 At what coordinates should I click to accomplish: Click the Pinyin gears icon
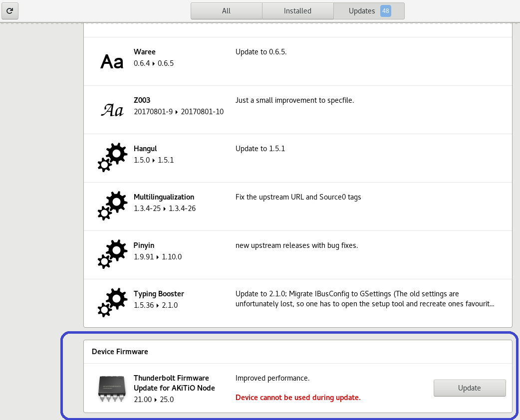pyautogui.click(x=112, y=254)
